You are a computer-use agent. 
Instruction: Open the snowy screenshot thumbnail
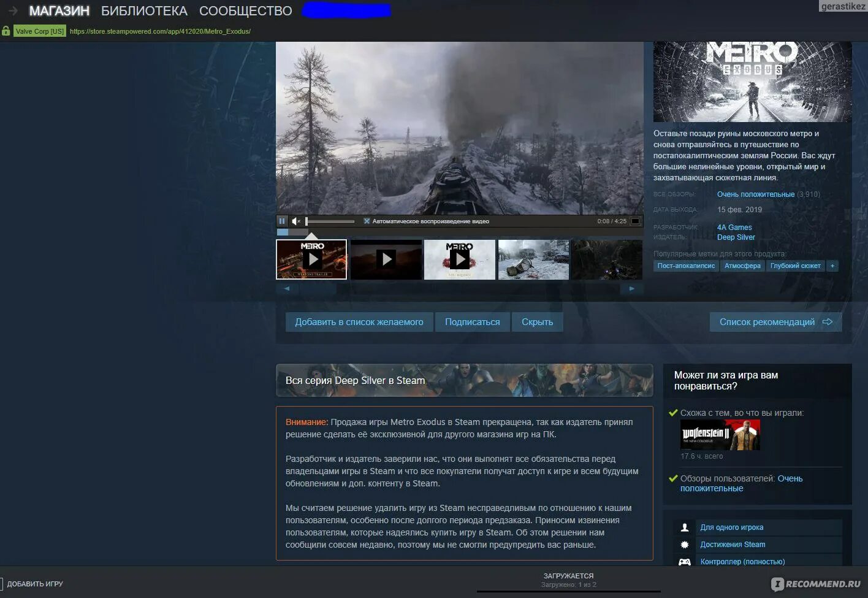click(533, 259)
